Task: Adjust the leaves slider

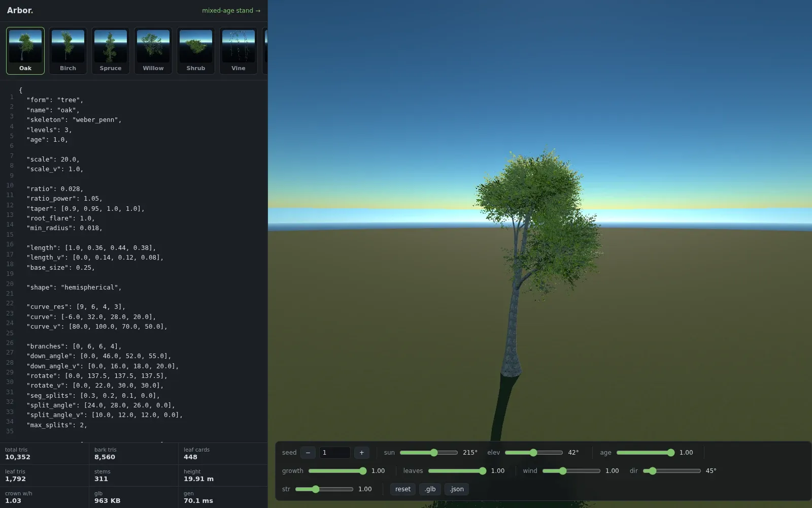Action: pyautogui.click(x=457, y=471)
